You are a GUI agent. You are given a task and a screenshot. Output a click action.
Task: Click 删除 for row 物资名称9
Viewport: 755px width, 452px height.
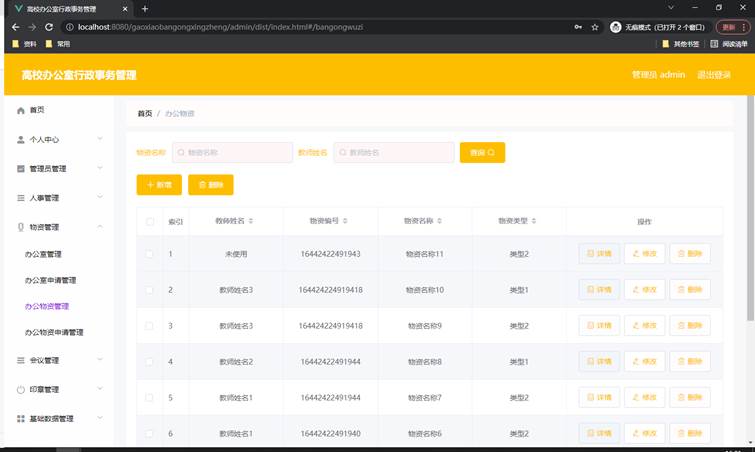click(x=690, y=326)
